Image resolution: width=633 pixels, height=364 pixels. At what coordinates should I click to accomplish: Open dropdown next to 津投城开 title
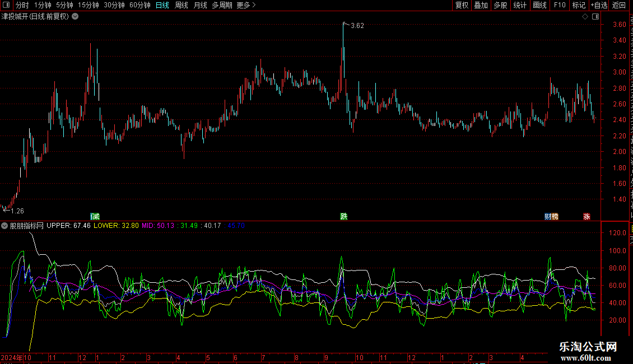(75, 17)
